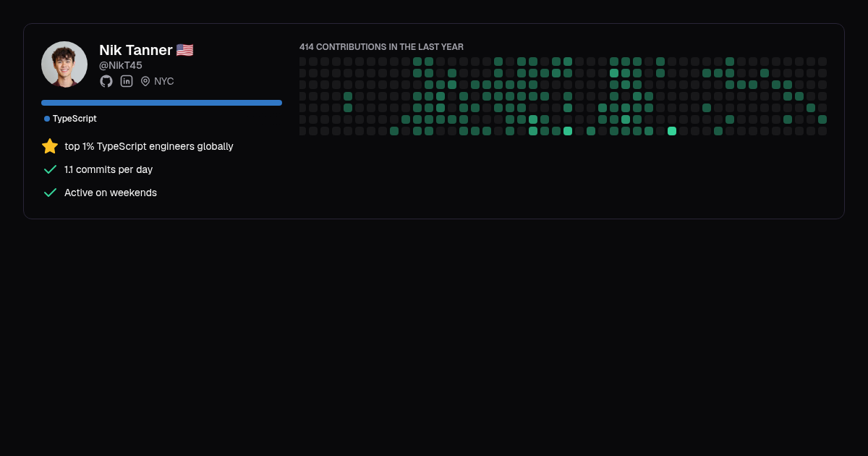Open Nik Tanner's avatar photo

[64, 64]
